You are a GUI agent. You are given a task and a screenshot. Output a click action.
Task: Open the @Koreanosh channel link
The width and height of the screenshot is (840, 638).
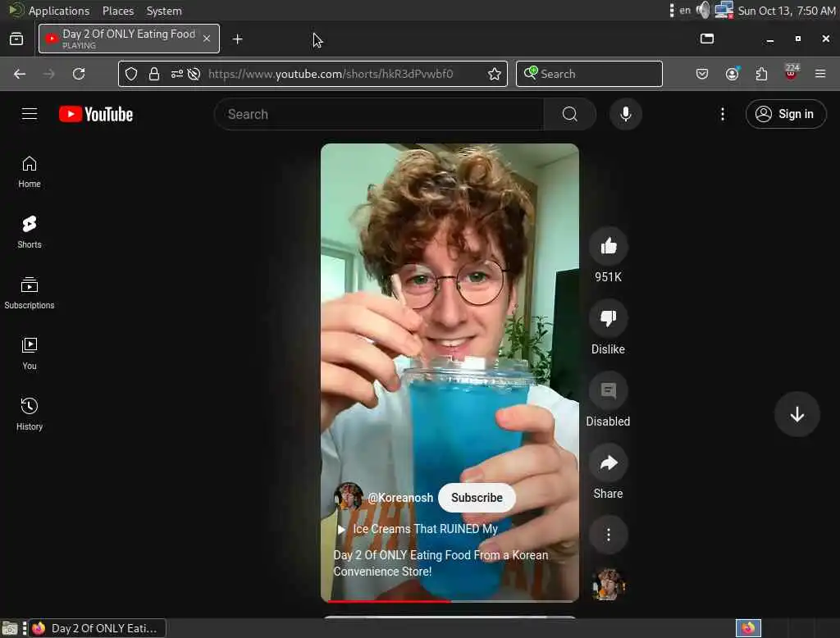(400, 498)
